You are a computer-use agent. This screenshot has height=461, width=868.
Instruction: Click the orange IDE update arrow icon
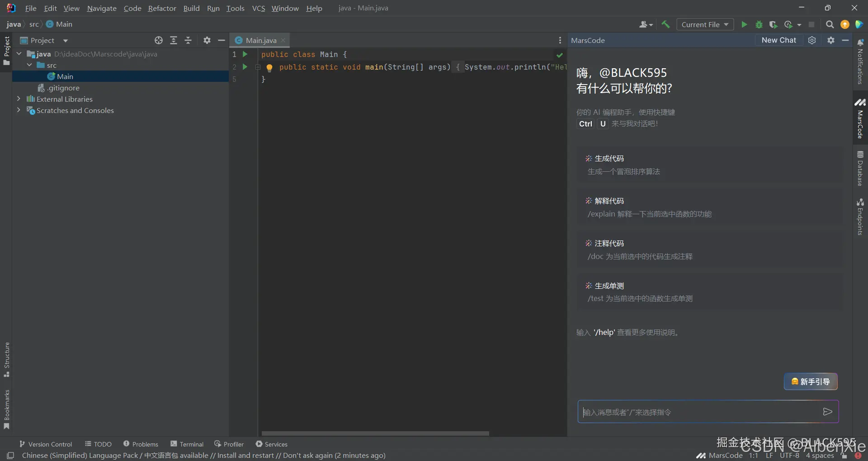845,24
